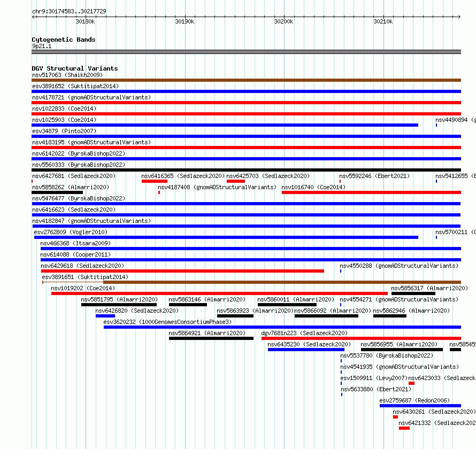The image size is (476, 449).
Task: Select the red nsv1016740 variant bar
Action: [371, 192]
